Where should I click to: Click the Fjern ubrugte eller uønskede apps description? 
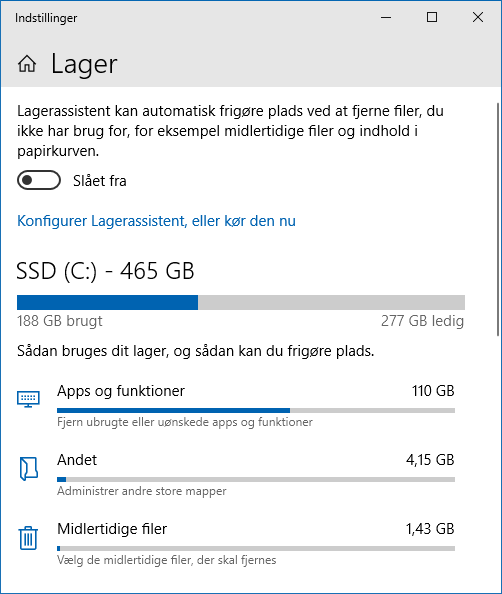coord(185,422)
